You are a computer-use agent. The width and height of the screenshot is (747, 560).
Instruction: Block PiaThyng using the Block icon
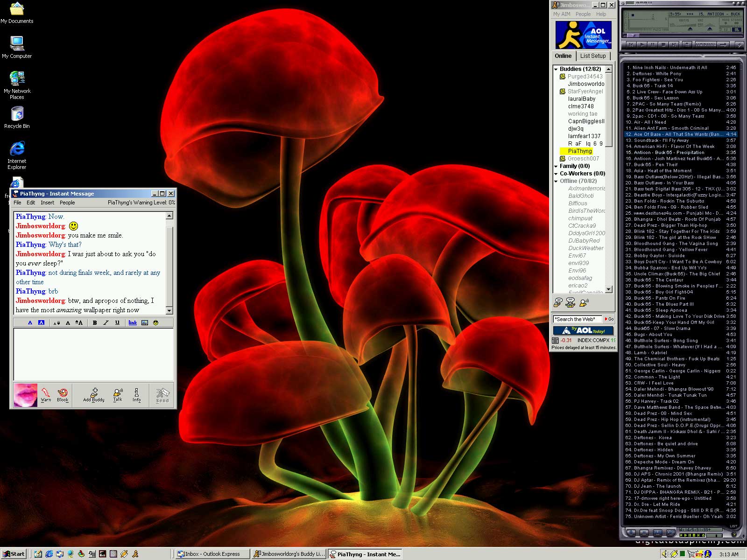tap(63, 395)
